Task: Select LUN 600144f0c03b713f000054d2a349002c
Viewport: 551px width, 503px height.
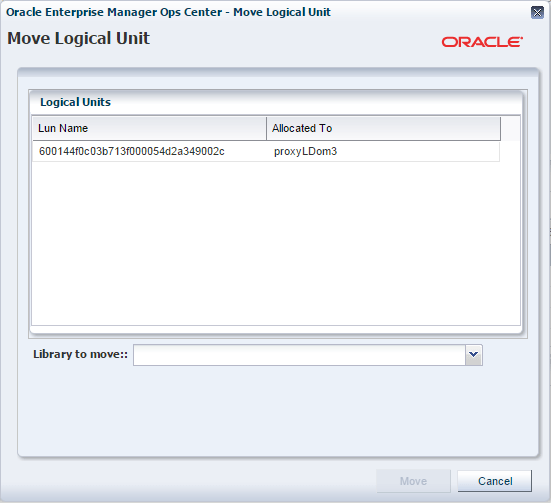Action: (132, 151)
